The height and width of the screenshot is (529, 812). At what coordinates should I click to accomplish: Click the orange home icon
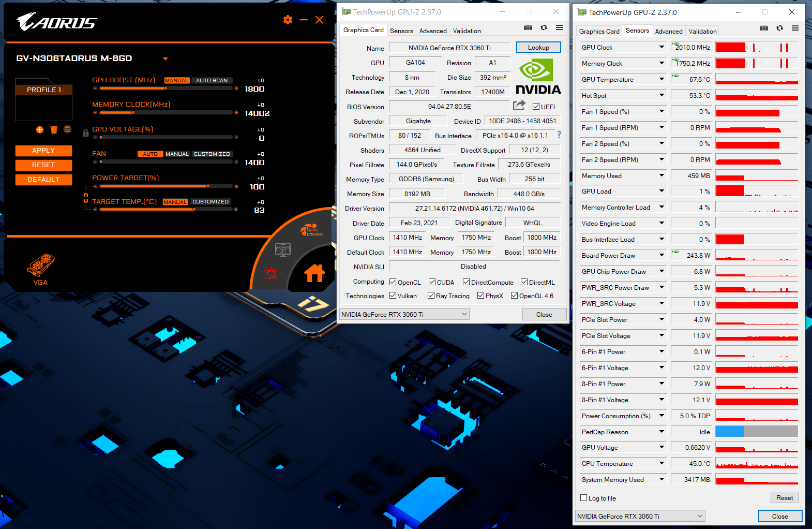314,273
